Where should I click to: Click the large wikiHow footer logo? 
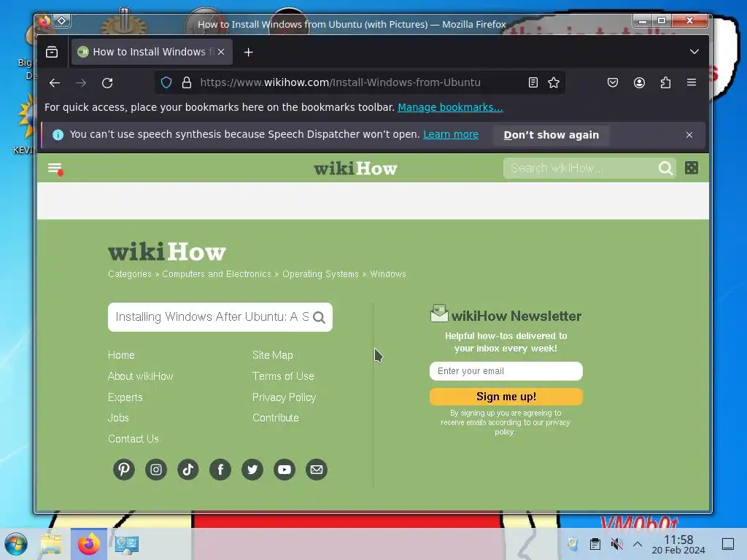pyautogui.click(x=167, y=252)
